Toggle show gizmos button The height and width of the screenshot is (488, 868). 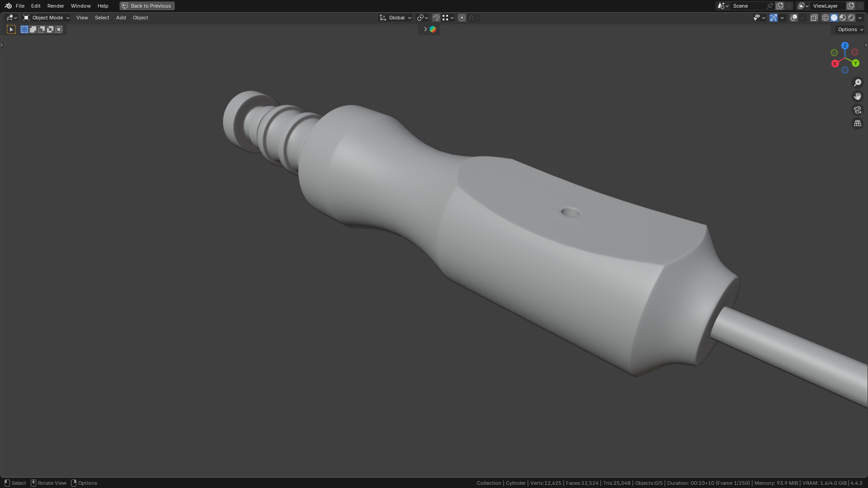[x=774, y=18]
